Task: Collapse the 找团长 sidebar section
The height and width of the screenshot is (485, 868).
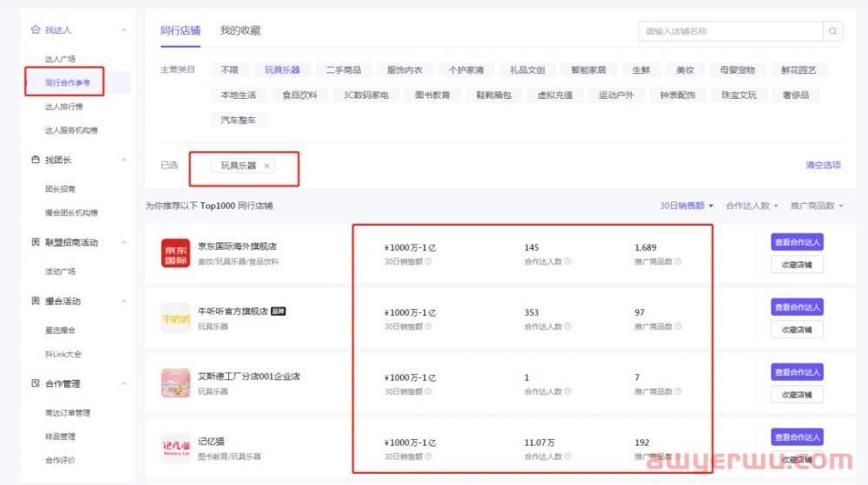Action: tap(123, 161)
